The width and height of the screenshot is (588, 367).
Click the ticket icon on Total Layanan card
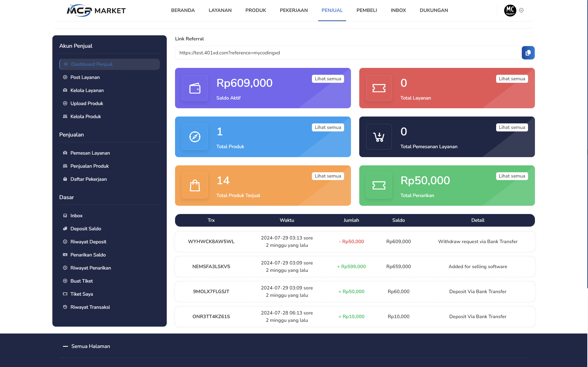pos(379,88)
